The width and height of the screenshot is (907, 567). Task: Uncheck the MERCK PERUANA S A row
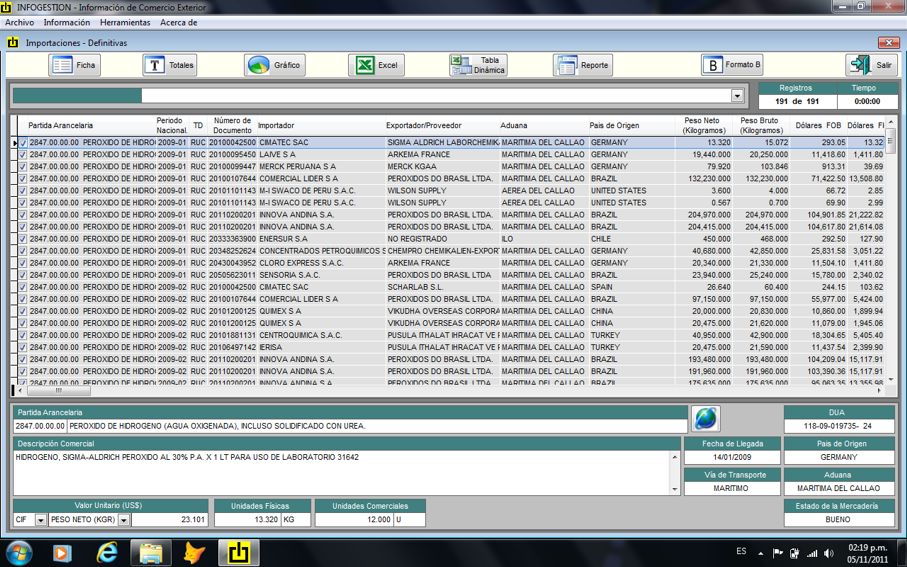(x=23, y=167)
